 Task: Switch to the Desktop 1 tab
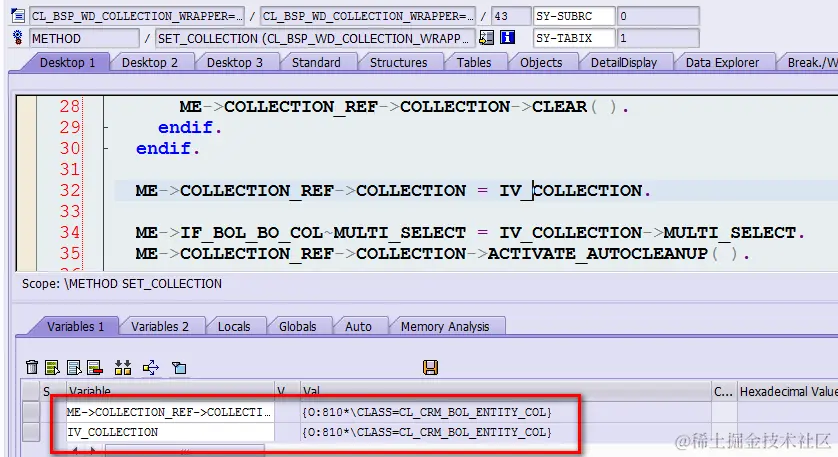pyautogui.click(x=67, y=63)
